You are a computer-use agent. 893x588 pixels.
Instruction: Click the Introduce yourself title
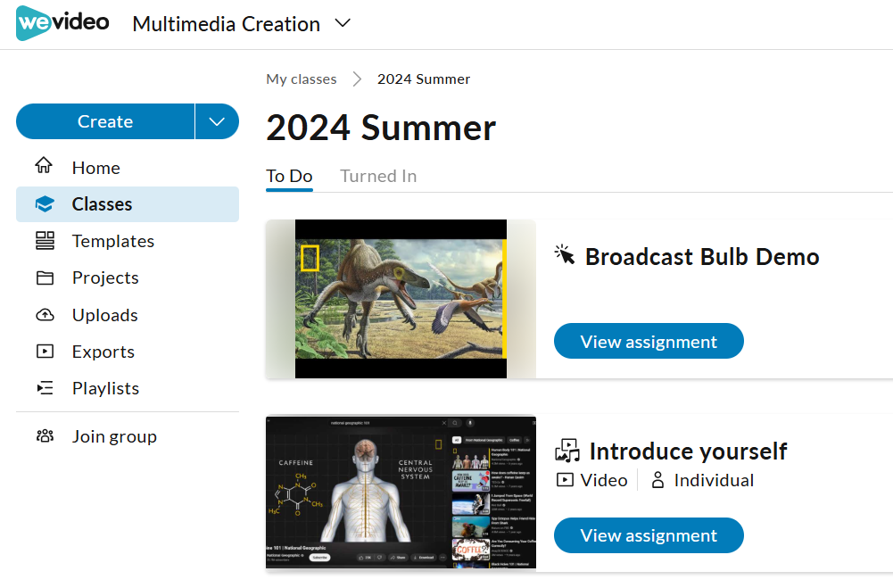(688, 451)
